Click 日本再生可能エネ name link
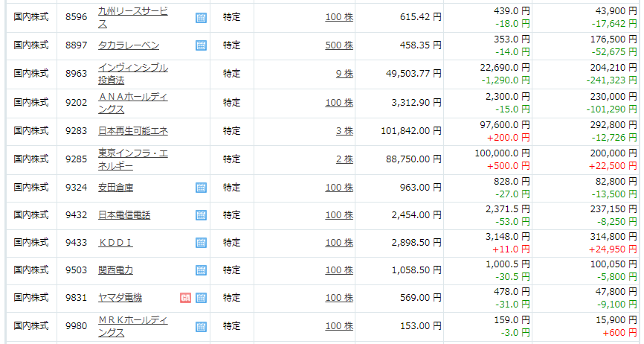This screenshot has width=644, height=344. coord(133,131)
